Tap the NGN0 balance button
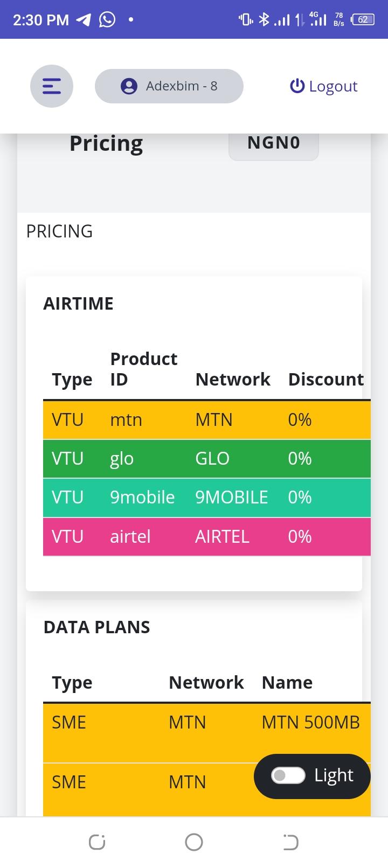388x868 pixels. pos(273,143)
